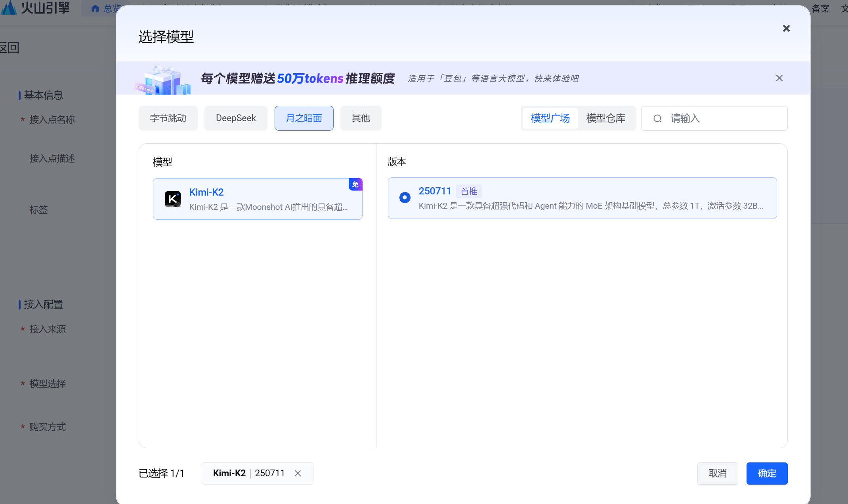Image resolution: width=848 pixels, height=504 pixels.
Task: Select the 字节跳动 vendor filter
Action: coord(168,118)
